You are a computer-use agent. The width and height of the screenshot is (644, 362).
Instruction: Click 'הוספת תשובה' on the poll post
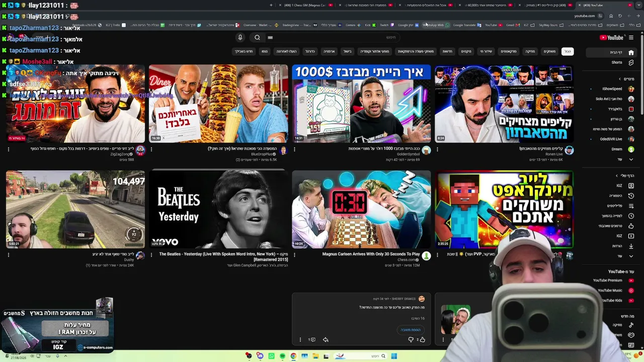point(411,330)
